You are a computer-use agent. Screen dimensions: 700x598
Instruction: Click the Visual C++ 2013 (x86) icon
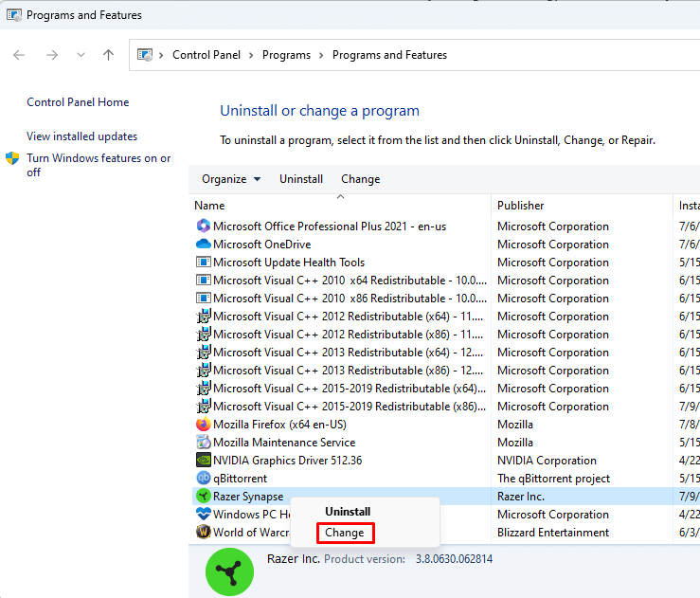pos(203,370)
